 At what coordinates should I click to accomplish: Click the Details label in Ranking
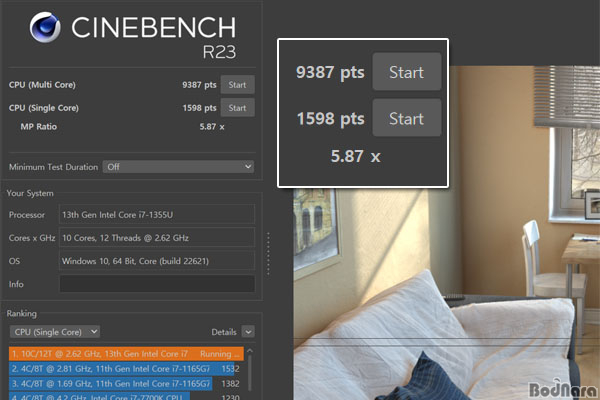click(224, 332)
